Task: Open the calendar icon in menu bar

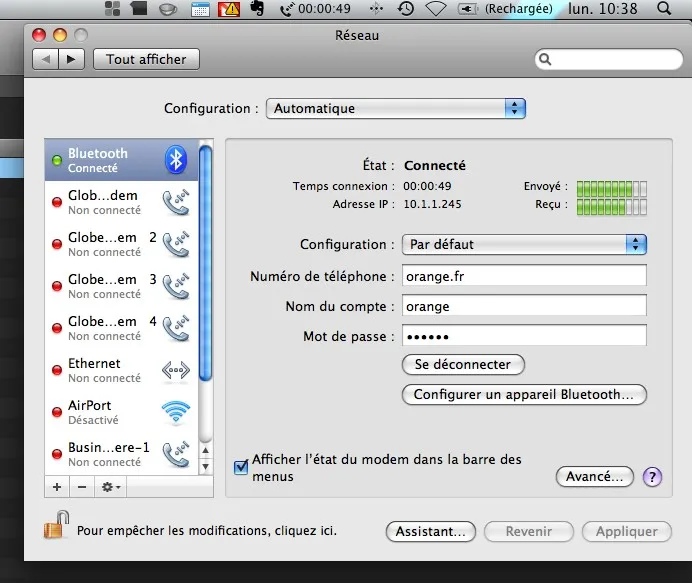Action: click(x=200, y=9)
